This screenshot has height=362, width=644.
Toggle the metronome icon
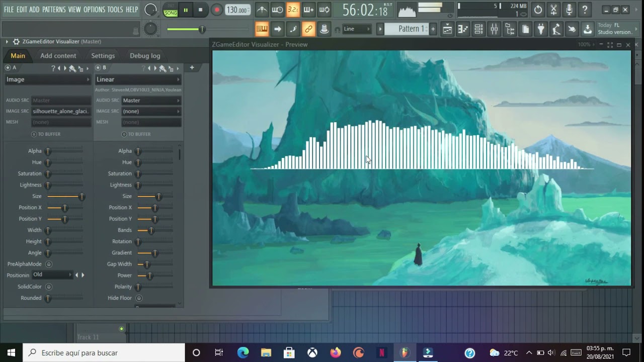[262, 10]
